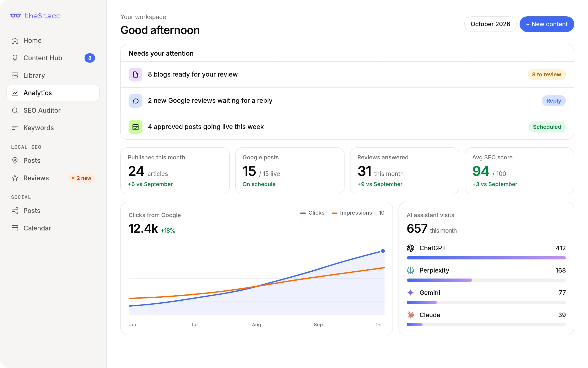The height and width of the screenshot is (368, 588).
Task: Open the Avg SEO score card
Action: coord(519,171)
